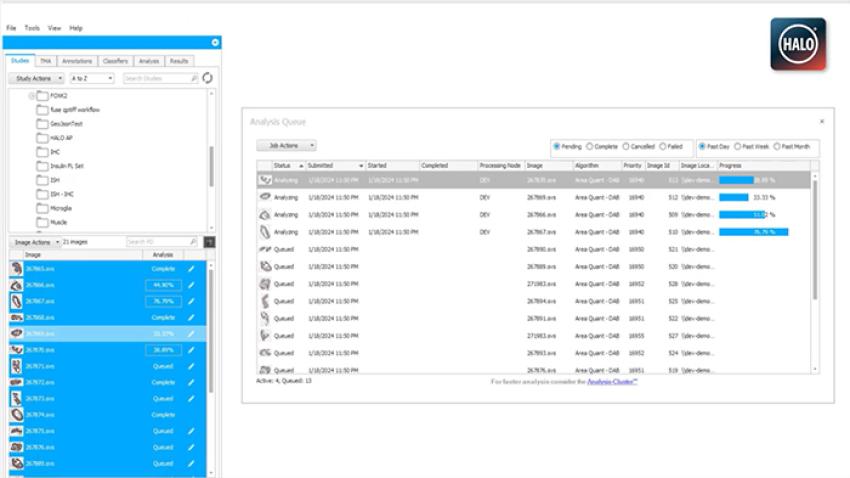This screenshot has width=850, height=478.
Task: Click the pencil edit icon for 267866.svs
Action: point(191,285)
